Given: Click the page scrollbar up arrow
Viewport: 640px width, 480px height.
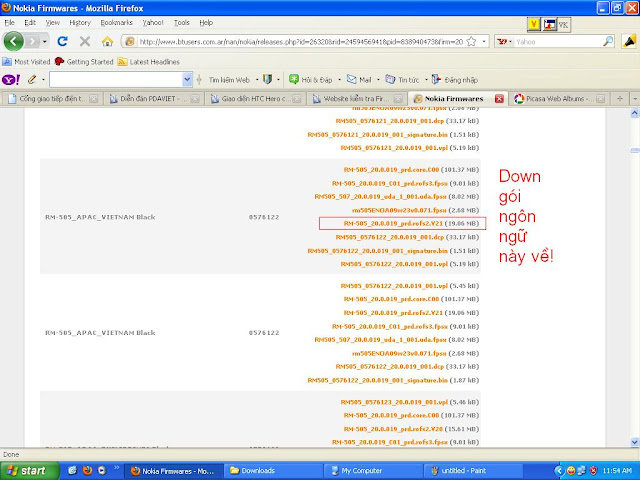Looking at the screenshot, I should coord(634,112).
